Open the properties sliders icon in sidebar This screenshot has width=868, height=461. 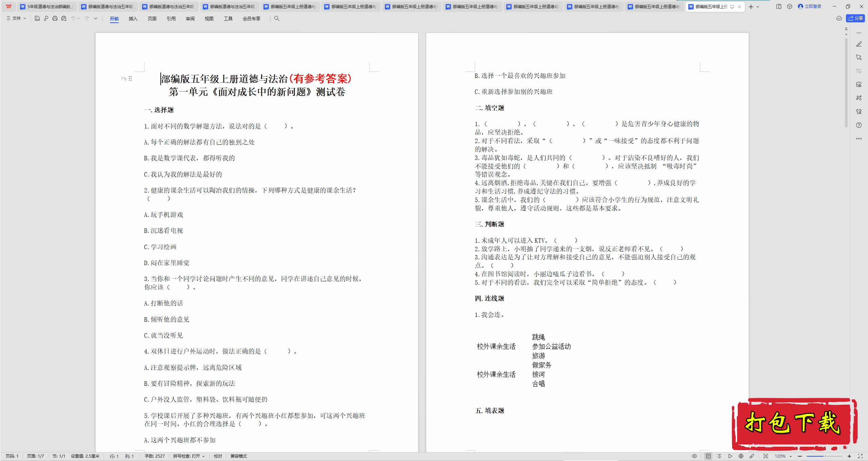(859, 71)
